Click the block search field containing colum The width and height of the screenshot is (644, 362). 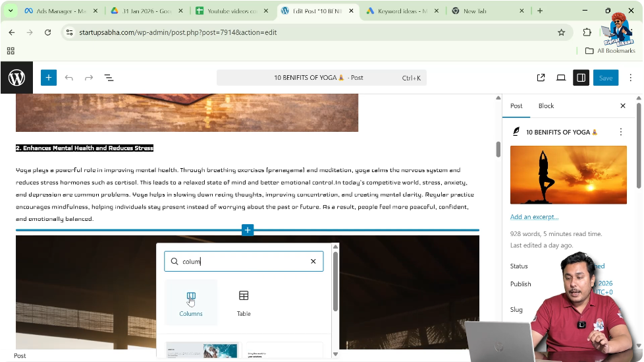click(244, 261)
